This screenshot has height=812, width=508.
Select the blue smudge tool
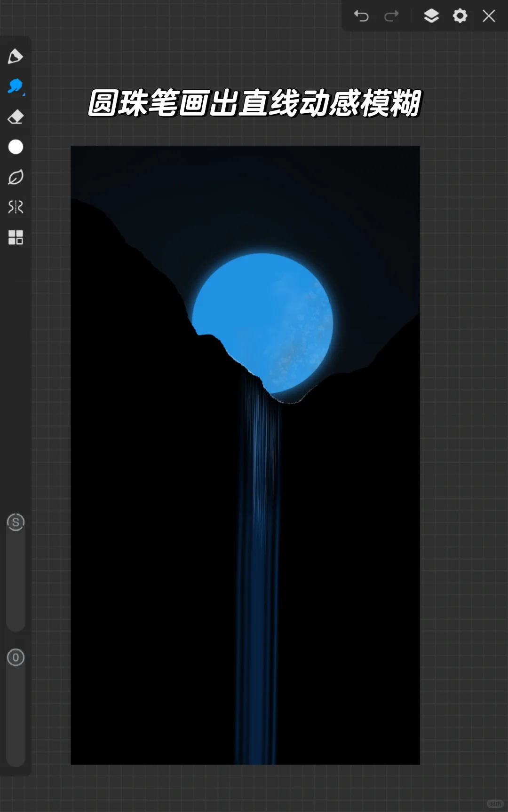16,86
